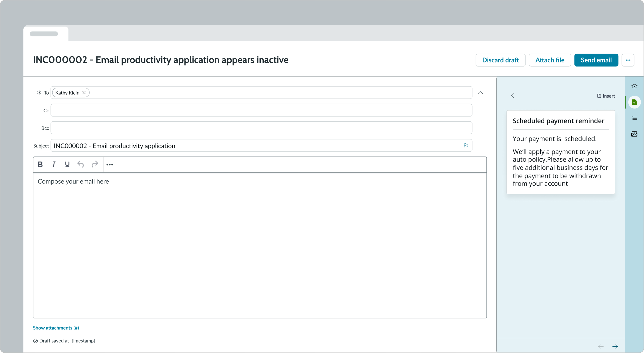Viewport: 644px width, 353px height.
Task: Remove the Kathy Klein recipient chip
Action: (84, 93)
